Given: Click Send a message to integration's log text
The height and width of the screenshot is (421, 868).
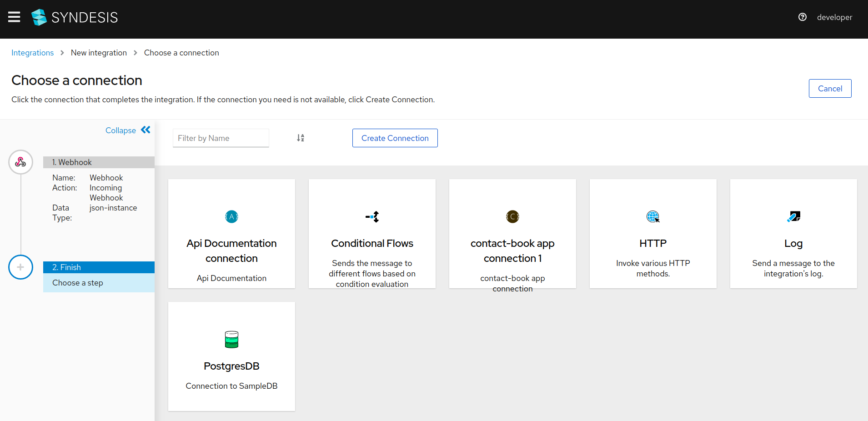Looking at the screenshot, I should click(x=793, y=268).
